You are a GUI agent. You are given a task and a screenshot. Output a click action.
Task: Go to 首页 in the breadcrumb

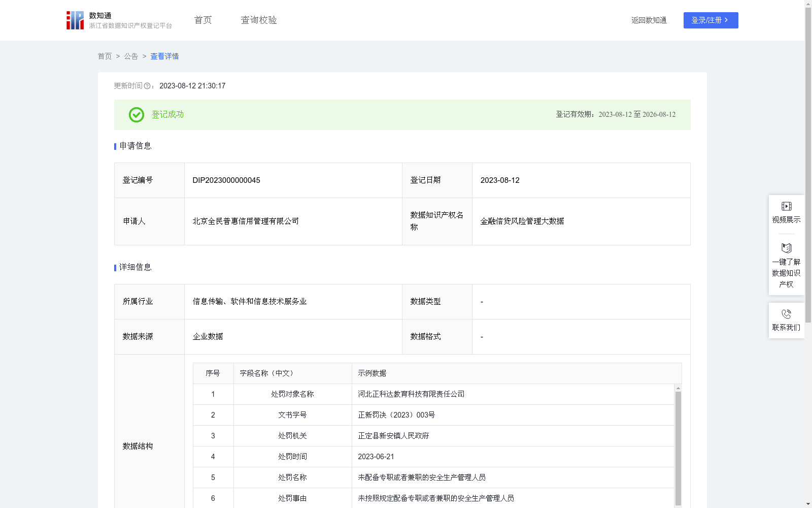point(105,56)
